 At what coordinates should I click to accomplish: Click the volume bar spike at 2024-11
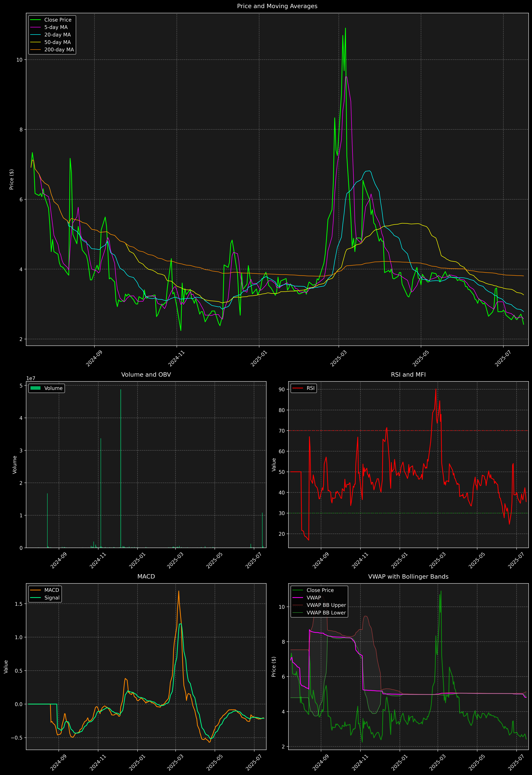(x=101, y=493)
